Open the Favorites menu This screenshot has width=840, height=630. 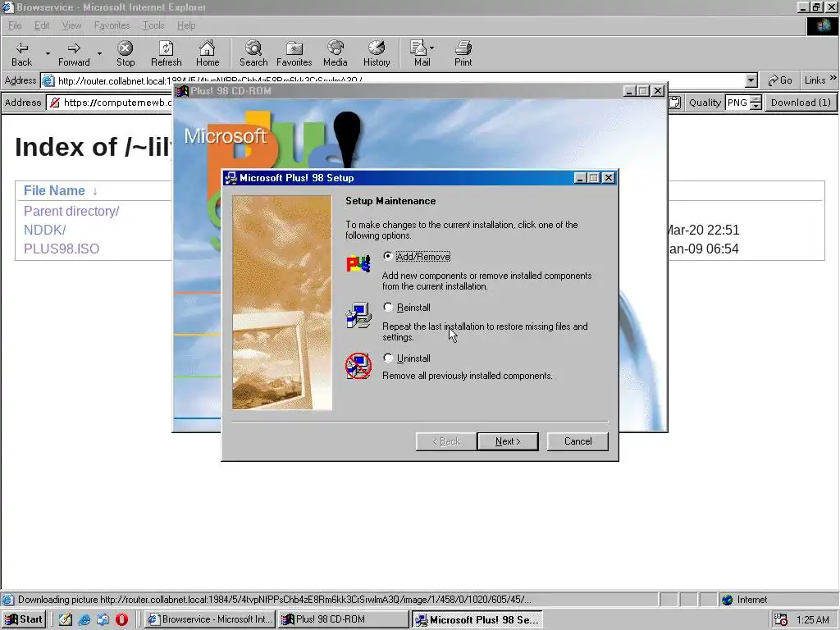pyautogui.click(x=112, y=25)
